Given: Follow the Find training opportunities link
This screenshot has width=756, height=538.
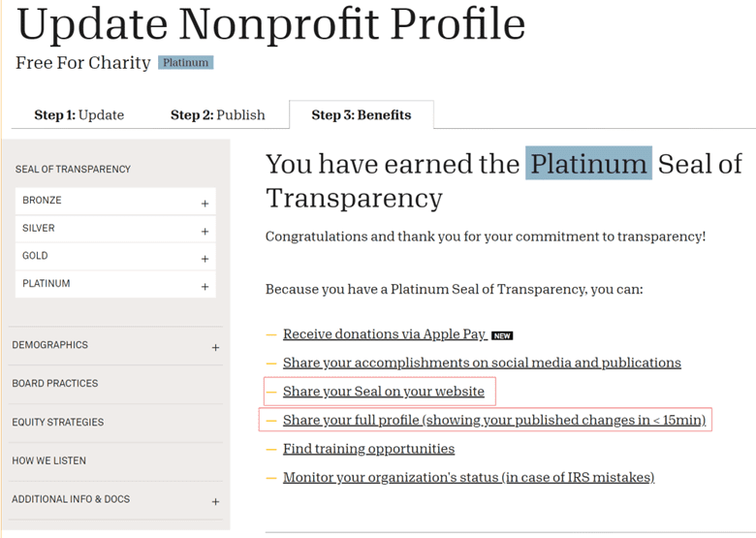Looking at the screenshot, I should (x=368, y=449).
